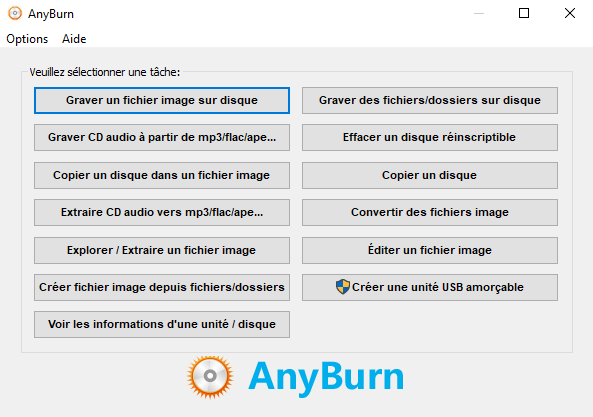Click Explorer / Extraire un fichier image

pos(162,250)
